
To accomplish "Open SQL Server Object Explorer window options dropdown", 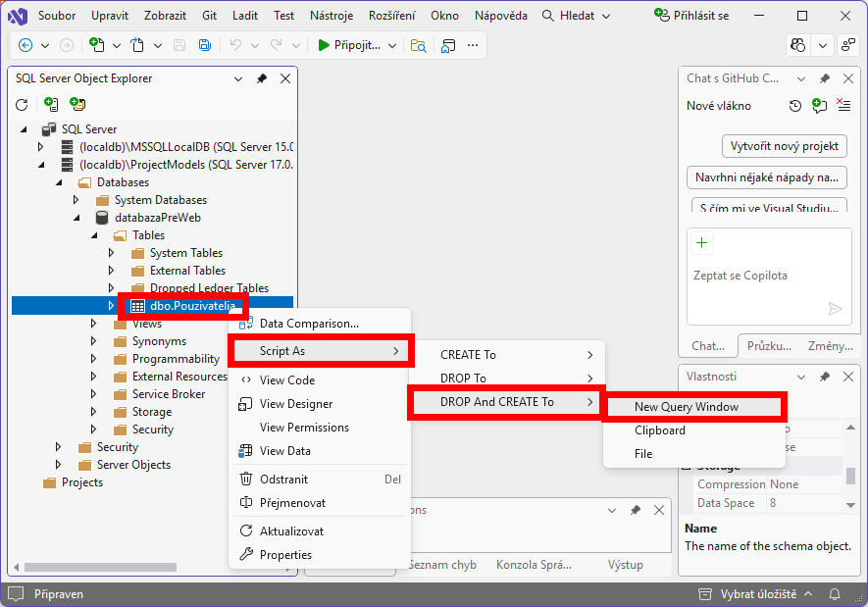I will (238, 78).
